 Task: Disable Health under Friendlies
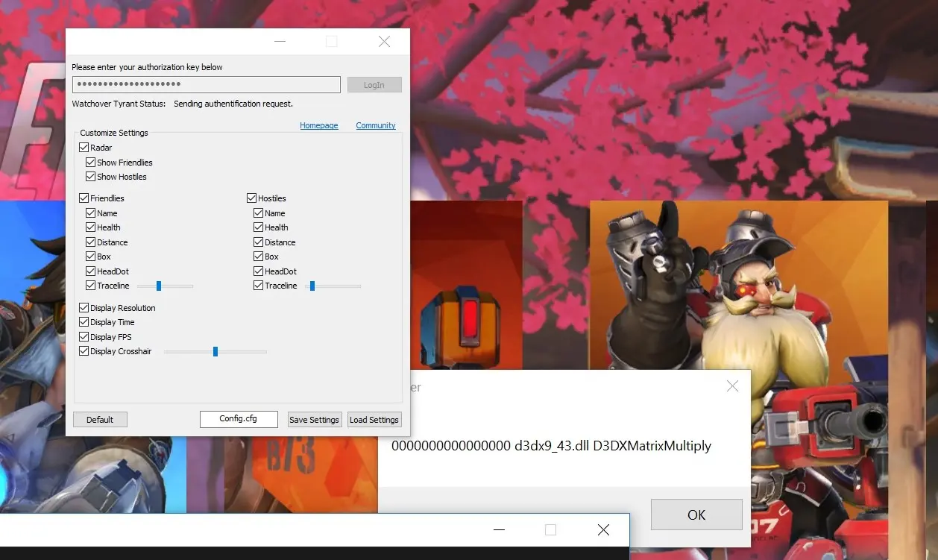[90, 227]
